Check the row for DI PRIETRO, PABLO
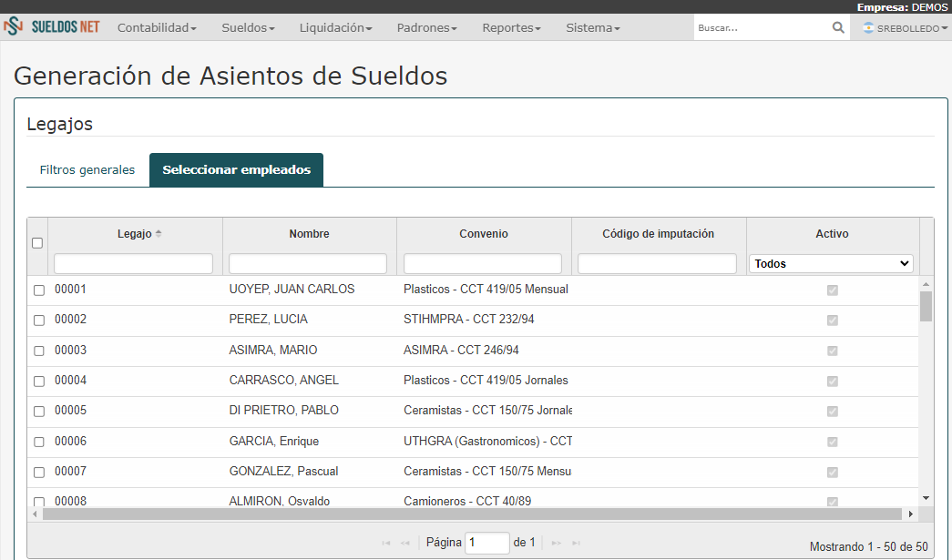The image size is (952, 560). [x=39, y=412]
